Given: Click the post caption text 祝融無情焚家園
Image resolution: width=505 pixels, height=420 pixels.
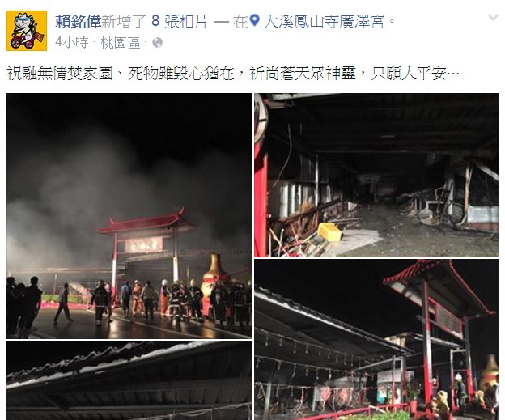Looking at the screenshot, I should [x=60, y=74].
